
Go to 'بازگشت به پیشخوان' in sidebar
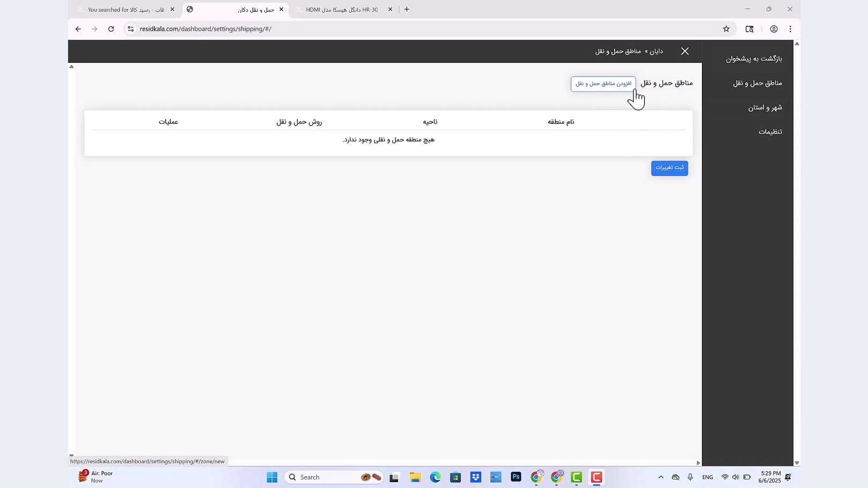[754, 58]
